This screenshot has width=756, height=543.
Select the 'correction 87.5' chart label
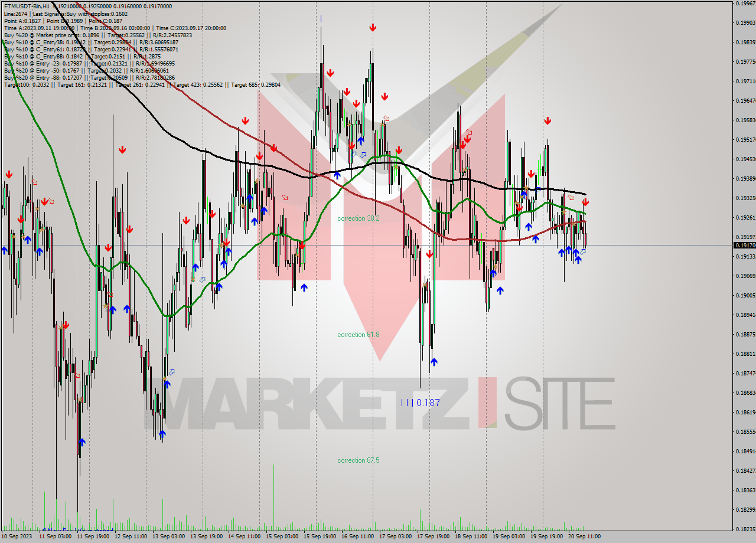coord(359,460)
